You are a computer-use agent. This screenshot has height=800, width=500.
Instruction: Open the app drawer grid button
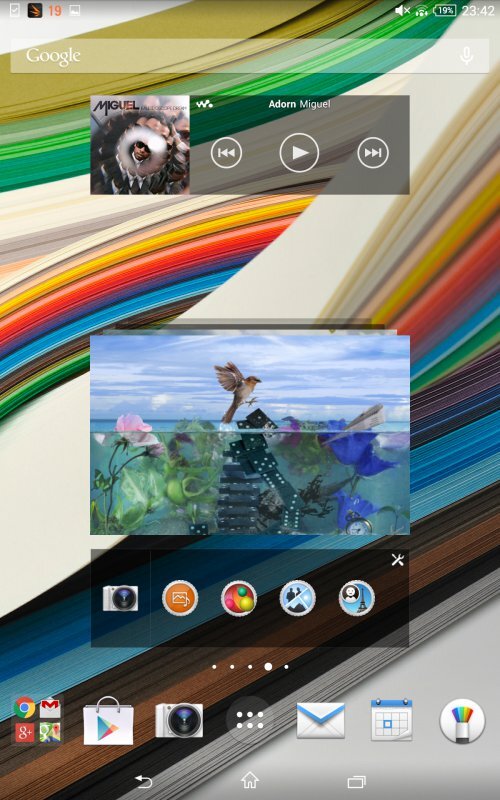tap(250, 720)
